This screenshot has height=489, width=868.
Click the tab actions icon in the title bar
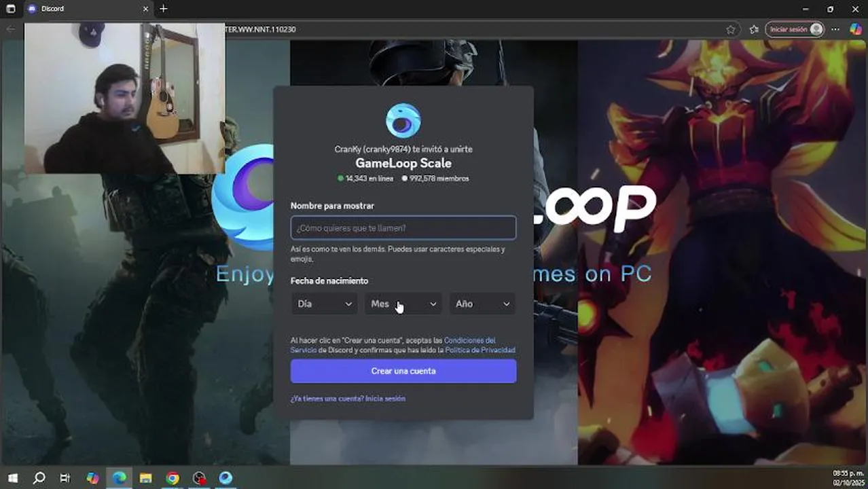click(x=10, y=9)
